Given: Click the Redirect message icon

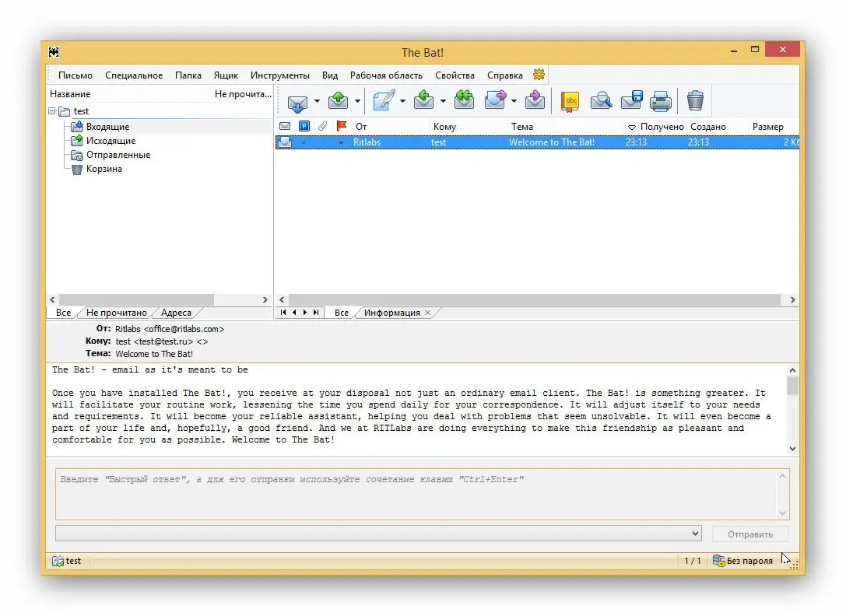Looking at the screenshot, I should [535, 100].
